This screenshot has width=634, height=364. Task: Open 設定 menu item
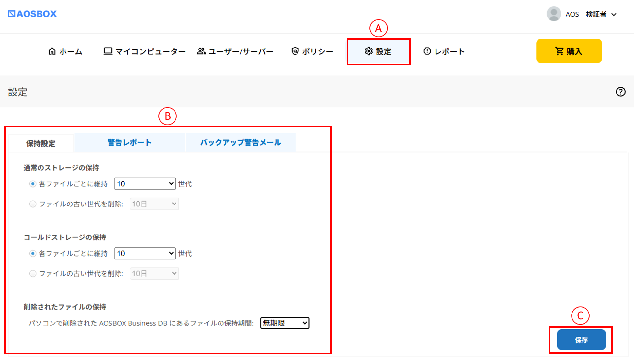[x=379, y=51]
